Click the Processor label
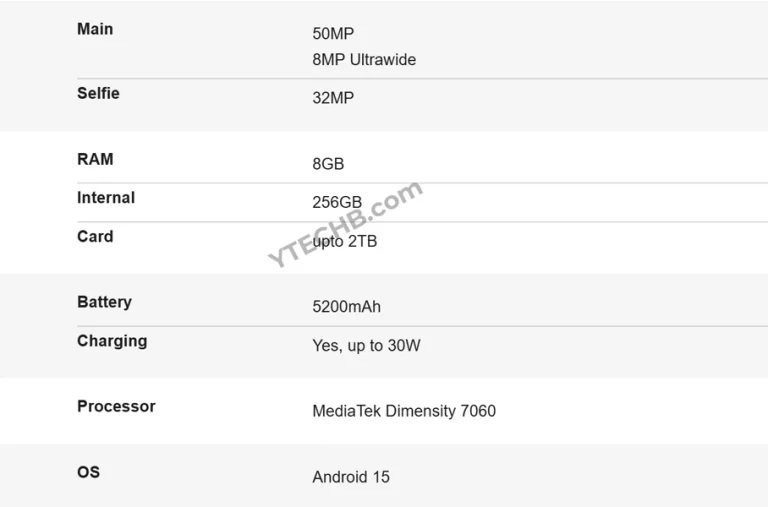The image size is (768, 507). pyautogui.click(x=116, y=406)
